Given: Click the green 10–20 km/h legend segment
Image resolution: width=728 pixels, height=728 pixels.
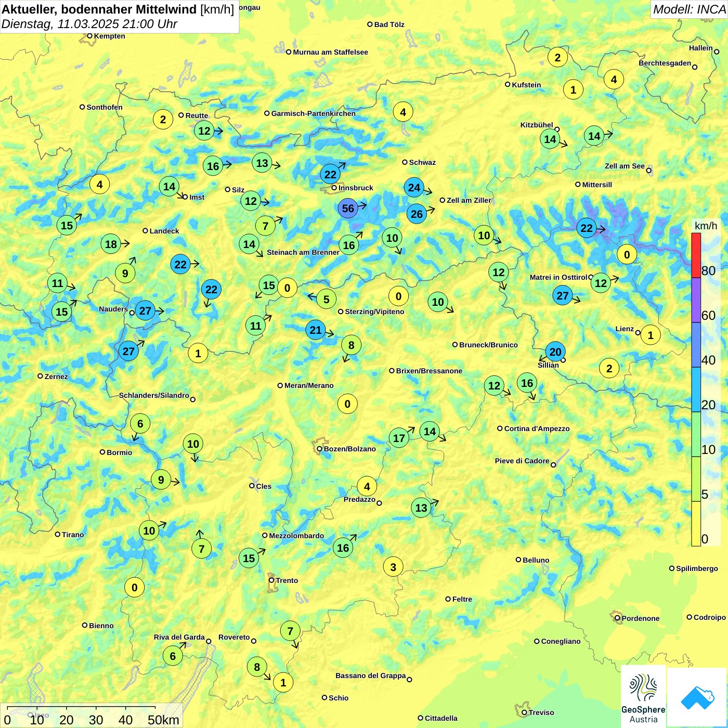Looking at the screenshot, I should (696, 434).
